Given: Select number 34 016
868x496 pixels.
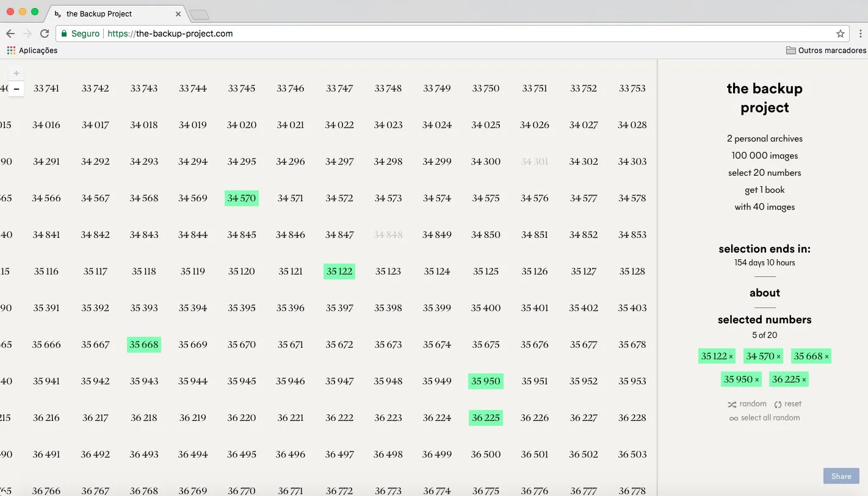Looking at the screenshot, I should tap(46, 125).
